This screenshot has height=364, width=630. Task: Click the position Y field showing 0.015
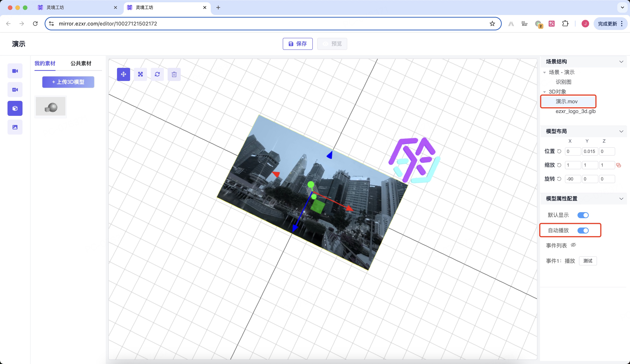click(590, 151)
